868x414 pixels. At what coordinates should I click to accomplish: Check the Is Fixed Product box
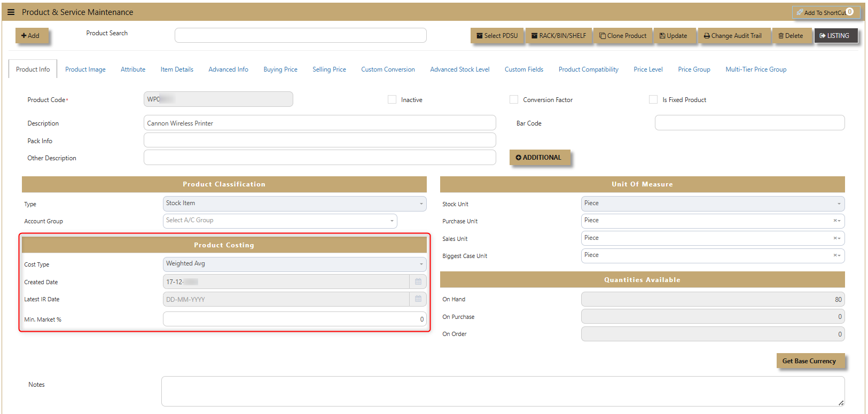(653, 99)
